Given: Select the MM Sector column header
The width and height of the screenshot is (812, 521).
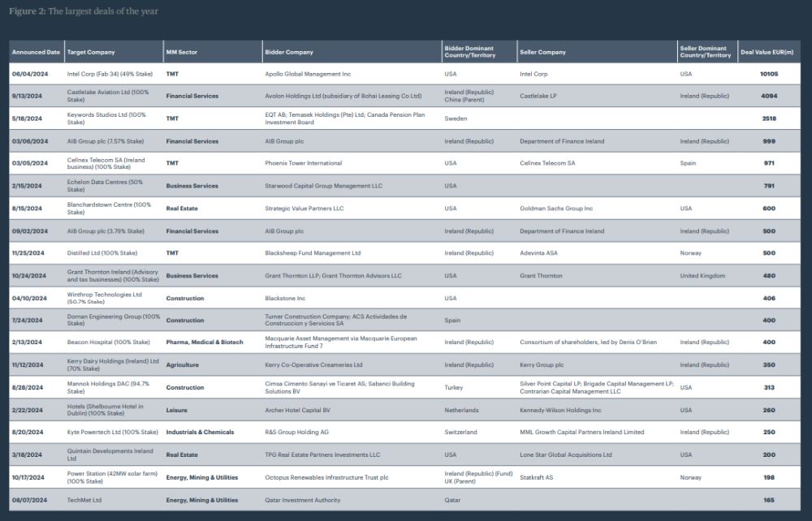Looking at the screenshot, I should coord(182,52).
